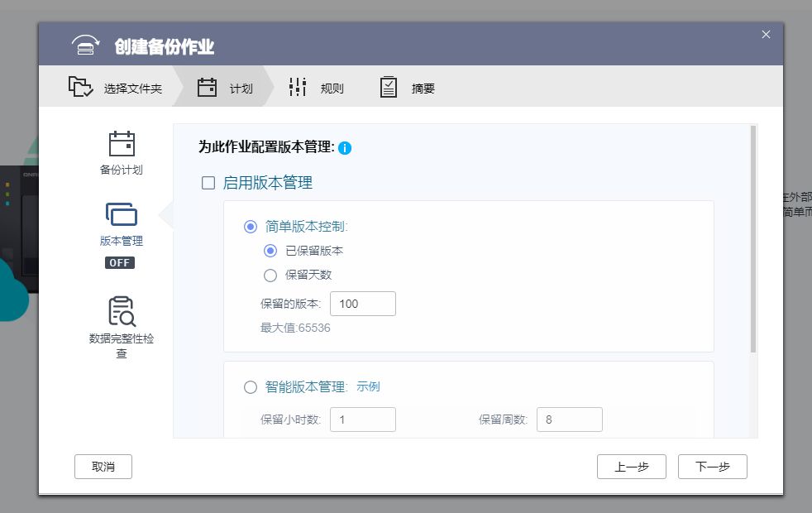This screenshot has height=513, width=812.
Task: Enable the 启用版本管理 checkbox
Action: click(208, 183)
